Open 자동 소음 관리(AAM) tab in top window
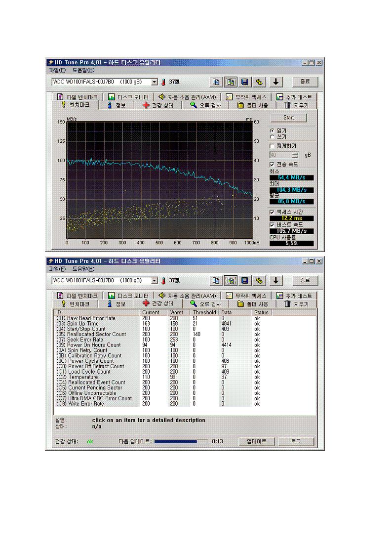This screenshot has width=392, height=555. 187,97
